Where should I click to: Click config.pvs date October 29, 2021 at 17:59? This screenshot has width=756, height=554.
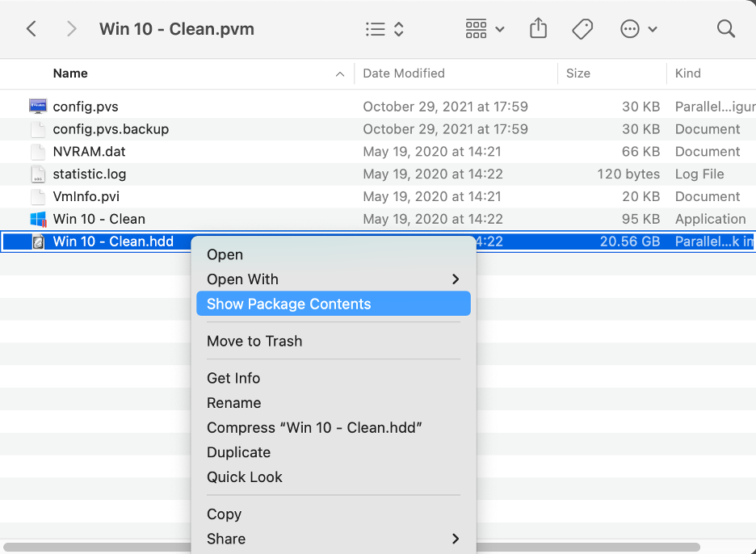[x=446, y=107]
